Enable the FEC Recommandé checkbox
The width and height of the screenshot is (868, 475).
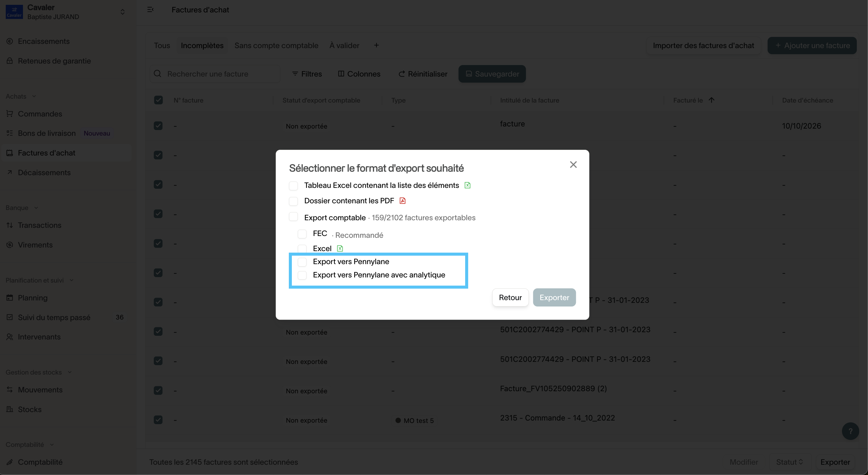pos(302,234)
